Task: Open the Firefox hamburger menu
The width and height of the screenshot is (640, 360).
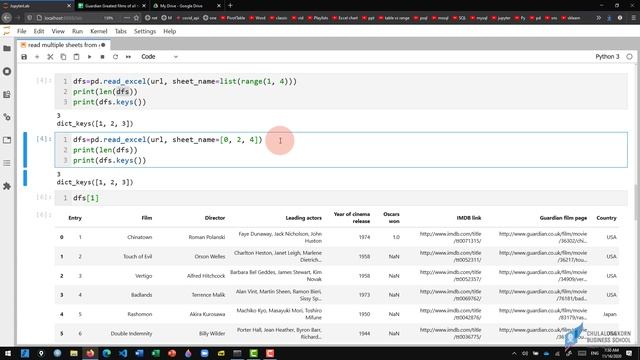Action: point(633,18)
